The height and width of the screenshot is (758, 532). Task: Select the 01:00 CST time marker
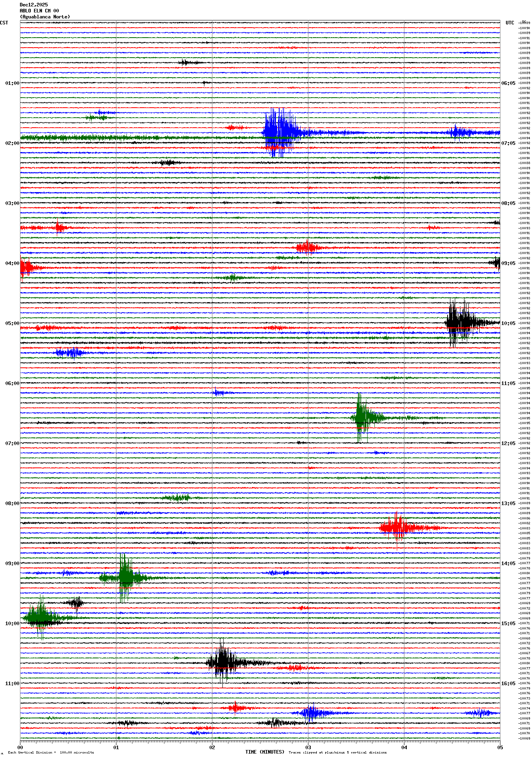tap(12, 83)
